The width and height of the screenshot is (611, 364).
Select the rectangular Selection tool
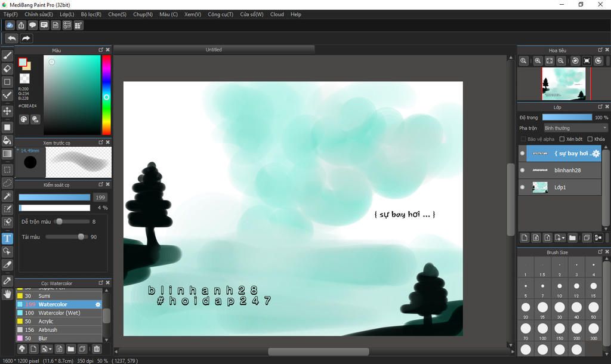coord(7,169)
